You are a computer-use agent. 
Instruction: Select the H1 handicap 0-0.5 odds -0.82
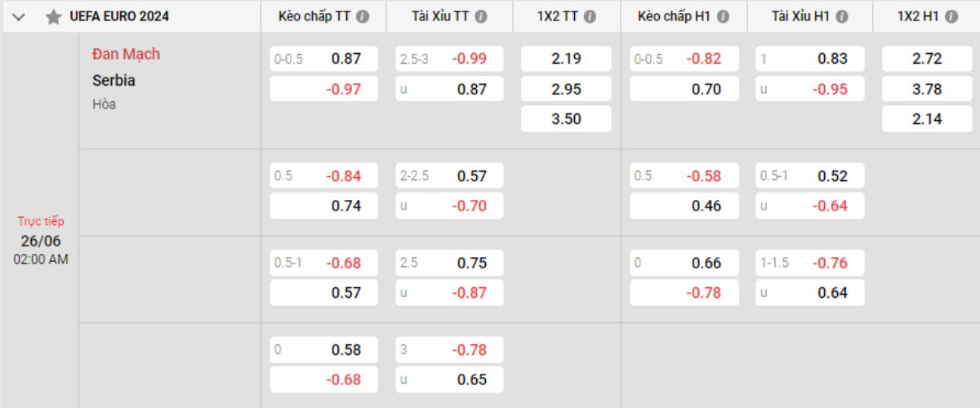coord(684,59)
